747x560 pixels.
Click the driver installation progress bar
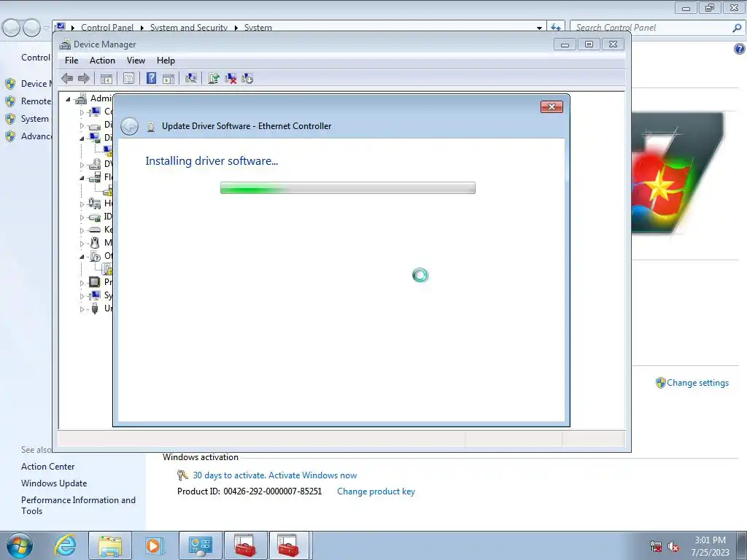pos(348,188)
